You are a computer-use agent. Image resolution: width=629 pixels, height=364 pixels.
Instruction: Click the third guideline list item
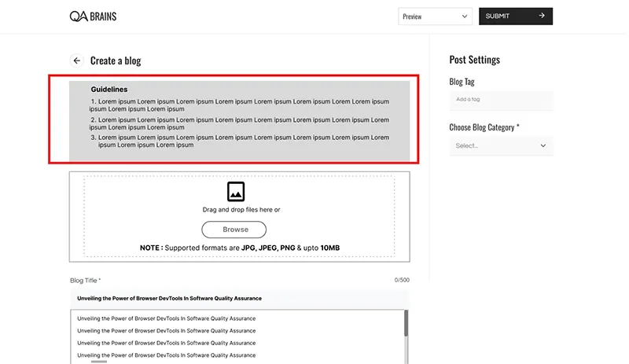(239, 141)
